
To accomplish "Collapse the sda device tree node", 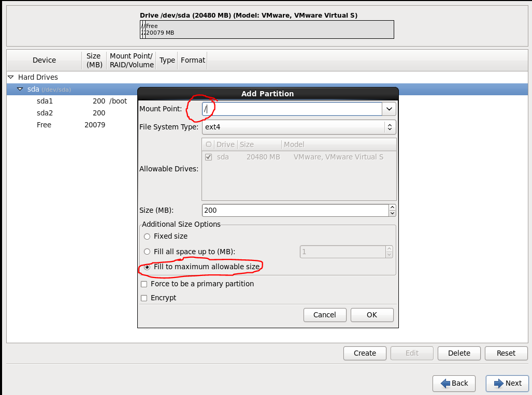I will click(20, 89).
